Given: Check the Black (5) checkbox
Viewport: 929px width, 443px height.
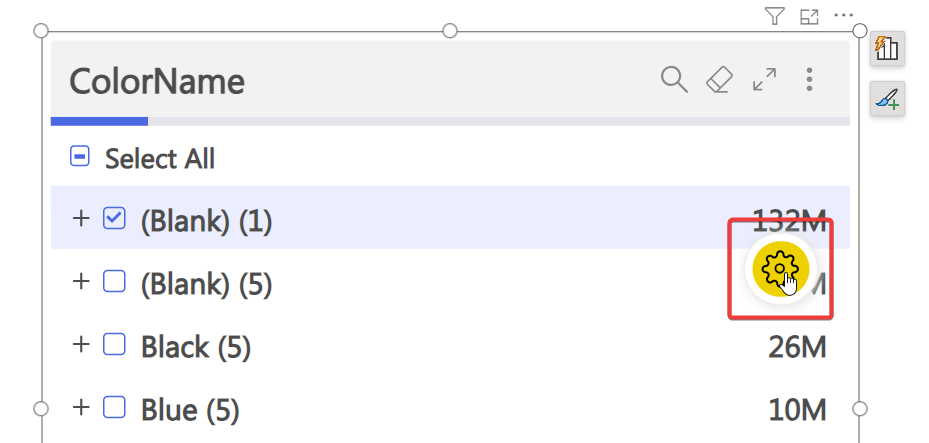Looking at the screenshot, I should coord(114,345).
